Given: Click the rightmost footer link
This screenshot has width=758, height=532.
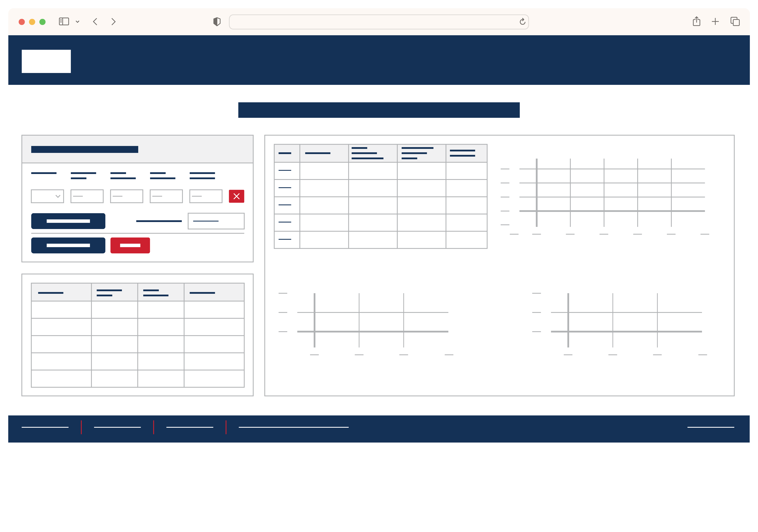Looking at the screenshot, I should (x=710, y=427).
